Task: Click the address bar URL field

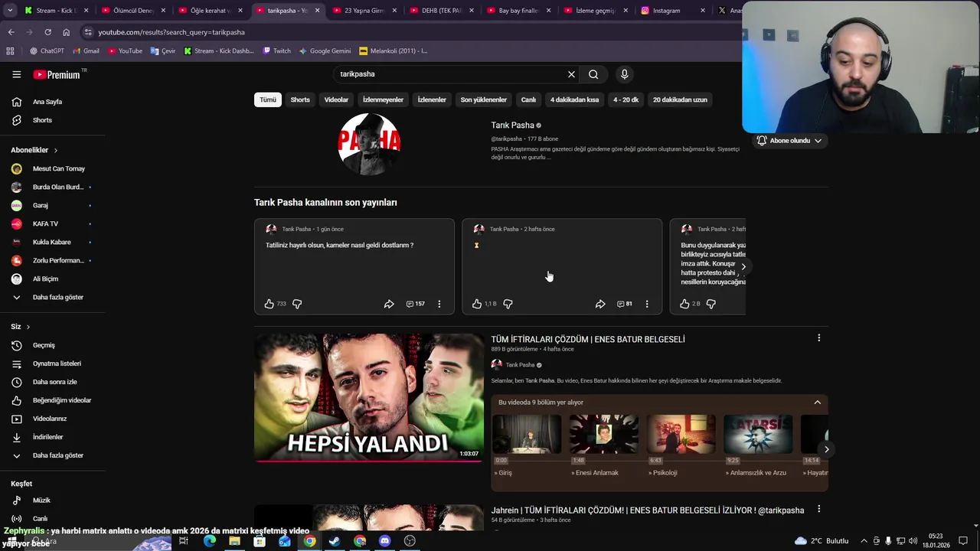Action: [413, 32]
